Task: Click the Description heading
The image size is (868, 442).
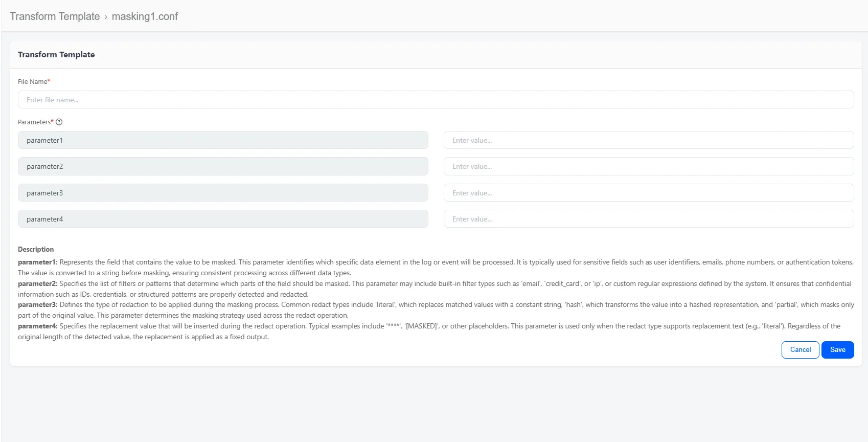Action: pyautogui.click(x=36, y=249)
